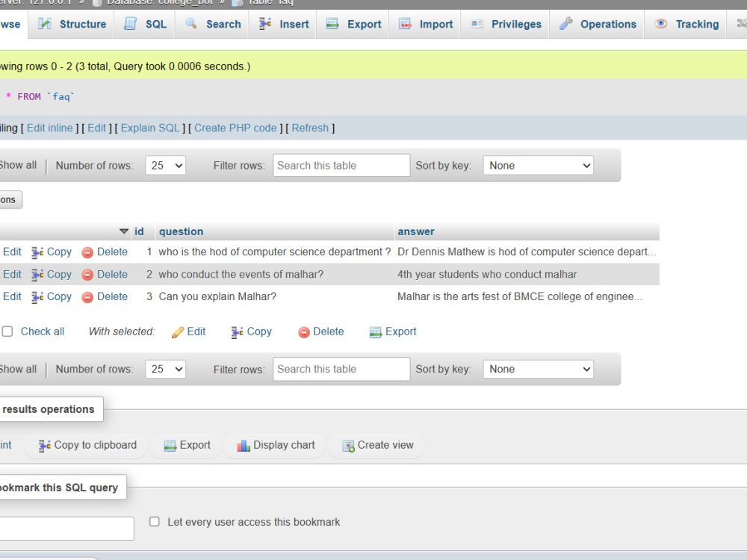Click Copy to clipboard button
Image resolution: width=747 pixels, height=560 pixels.
pos(87,445)
